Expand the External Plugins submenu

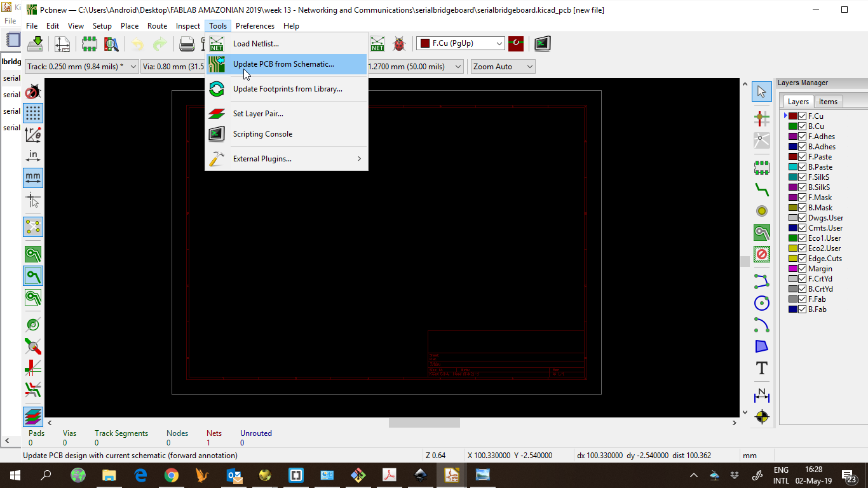[287, 159]
